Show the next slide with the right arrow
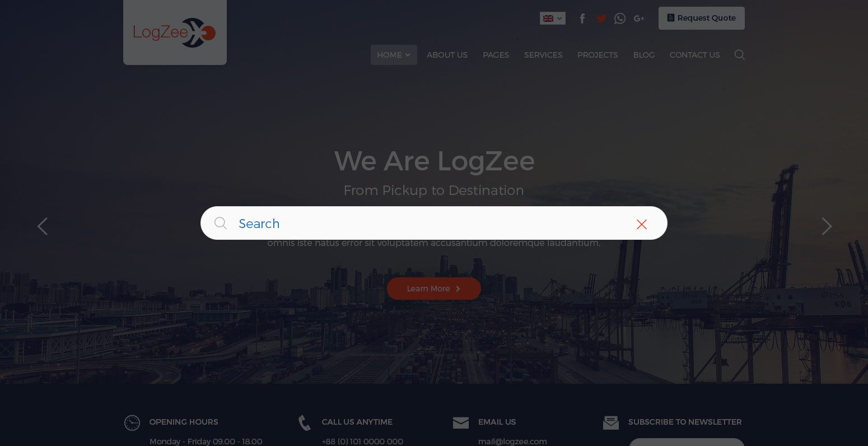The height and width of the screenshot is (446, 868). pos(827,226)
